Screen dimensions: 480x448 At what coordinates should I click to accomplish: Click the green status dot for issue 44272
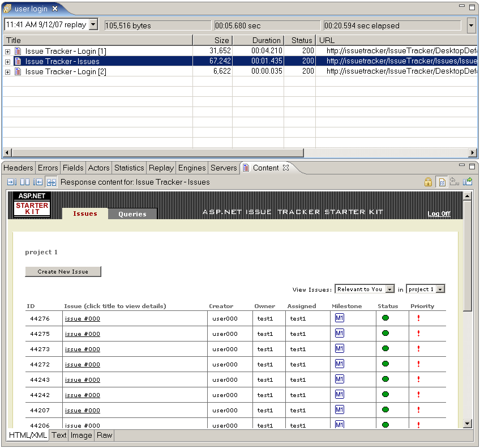pos(385,364)
